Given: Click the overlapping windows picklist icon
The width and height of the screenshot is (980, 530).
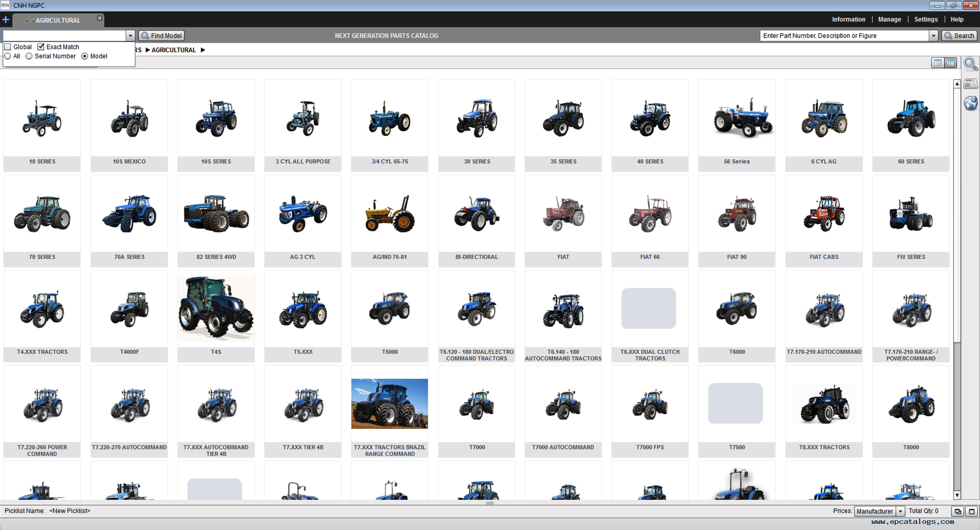Looking at the screenshot, I should 958,511.
